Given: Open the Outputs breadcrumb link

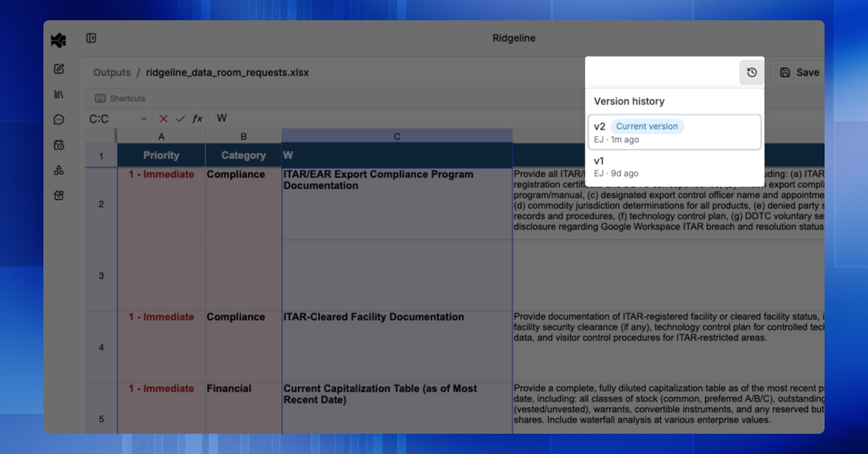Looking at the screenshot, I should [112, 72].
